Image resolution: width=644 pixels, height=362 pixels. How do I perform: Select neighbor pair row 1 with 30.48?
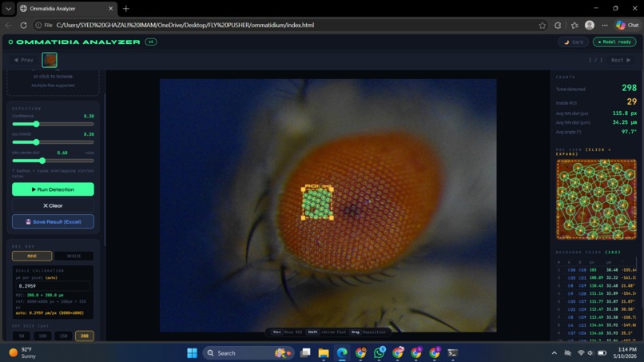tap(596, 270)
